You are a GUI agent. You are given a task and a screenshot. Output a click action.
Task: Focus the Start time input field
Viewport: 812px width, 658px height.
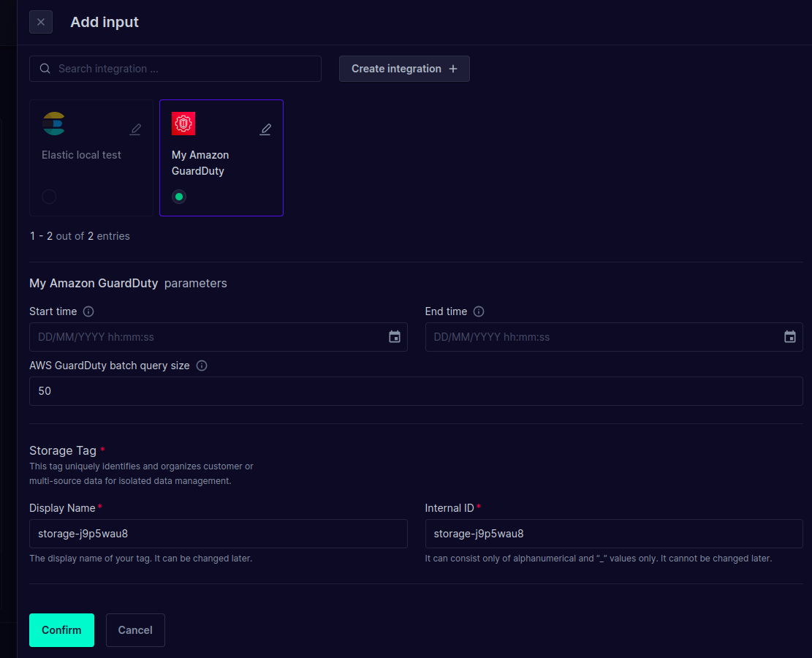(x=218, y=337)
